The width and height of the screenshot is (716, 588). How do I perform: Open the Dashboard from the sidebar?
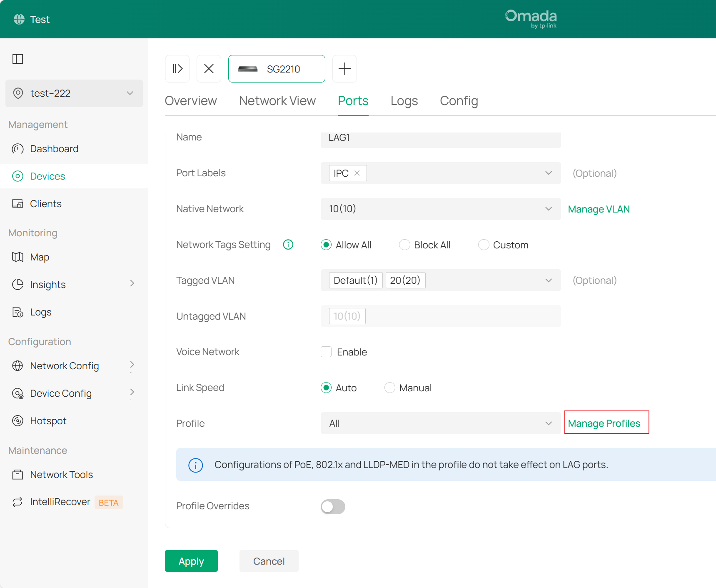click(x=54, y=148)
